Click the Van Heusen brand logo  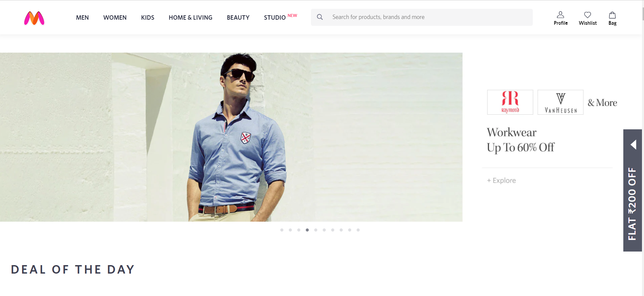tap(560, 102)
